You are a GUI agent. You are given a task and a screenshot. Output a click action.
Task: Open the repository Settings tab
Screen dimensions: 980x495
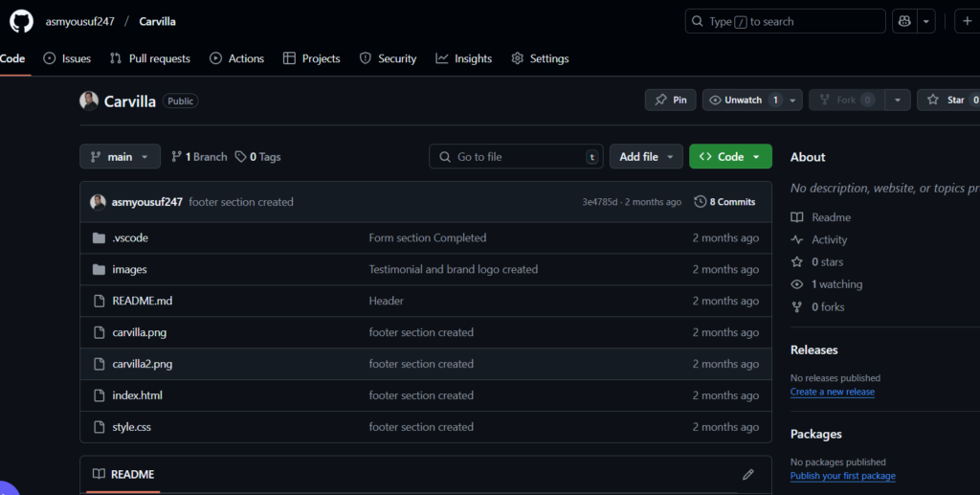coord(540,58)
